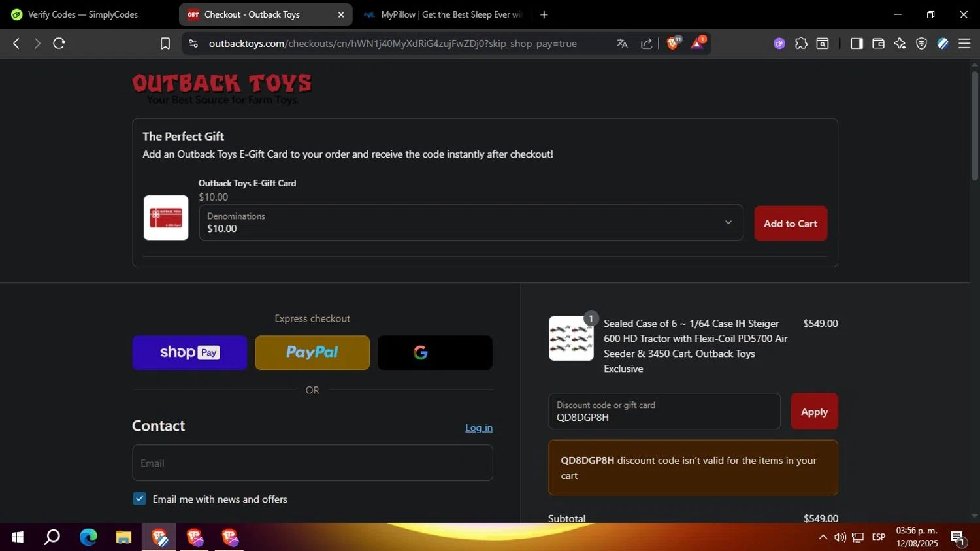Launch Microsoft Edge from the taskbar
The image size is (980, 551).
pyautogui.click(x=88, y=537)
